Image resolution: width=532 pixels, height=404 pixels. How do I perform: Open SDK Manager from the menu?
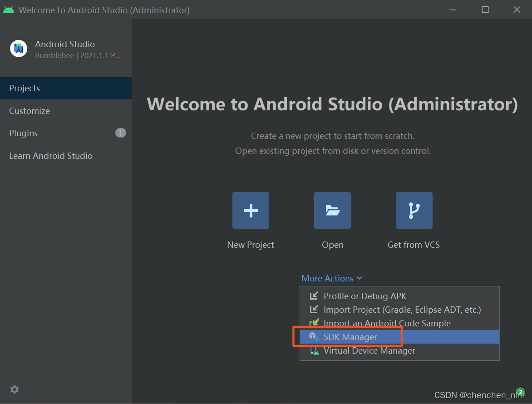pos(399,337)
